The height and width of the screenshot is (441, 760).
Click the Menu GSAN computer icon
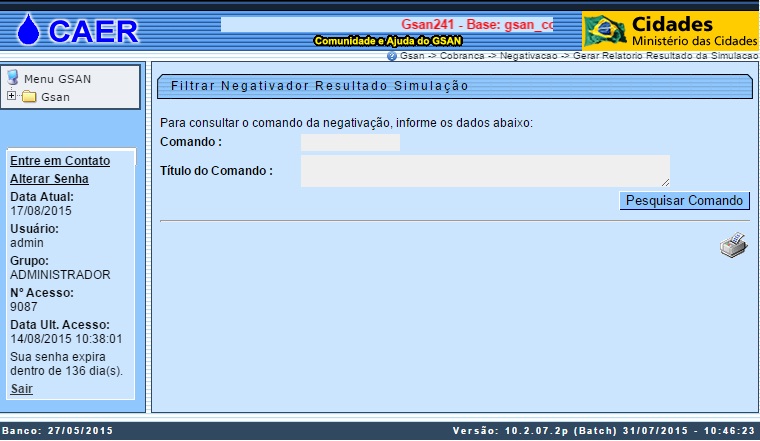[x=13, y=78]
